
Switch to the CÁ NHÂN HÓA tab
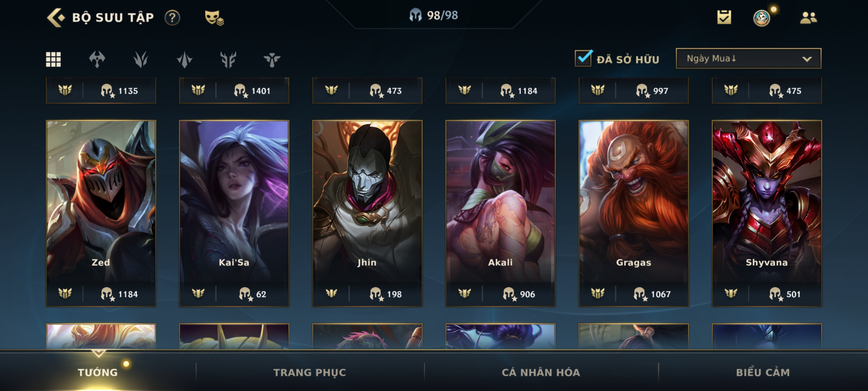pos(541,372)
